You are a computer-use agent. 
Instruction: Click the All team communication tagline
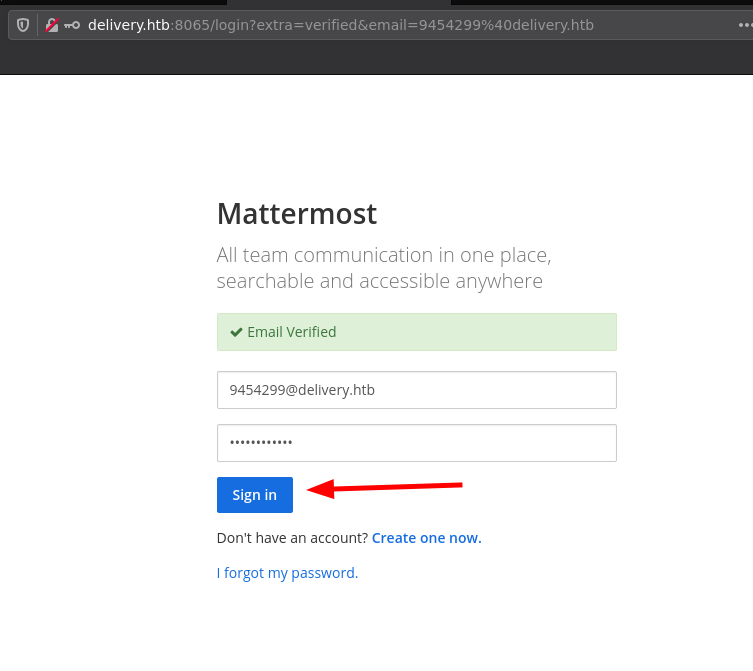point(383,255)
